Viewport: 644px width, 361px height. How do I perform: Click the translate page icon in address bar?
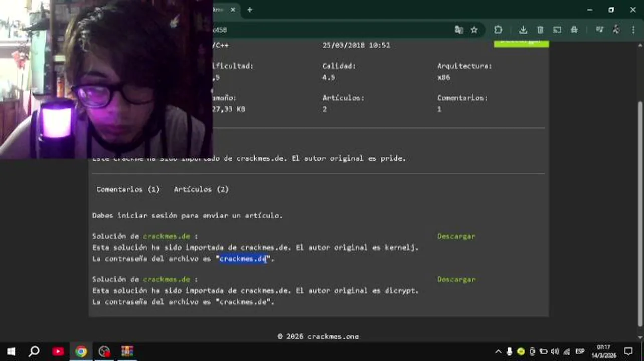459,30
